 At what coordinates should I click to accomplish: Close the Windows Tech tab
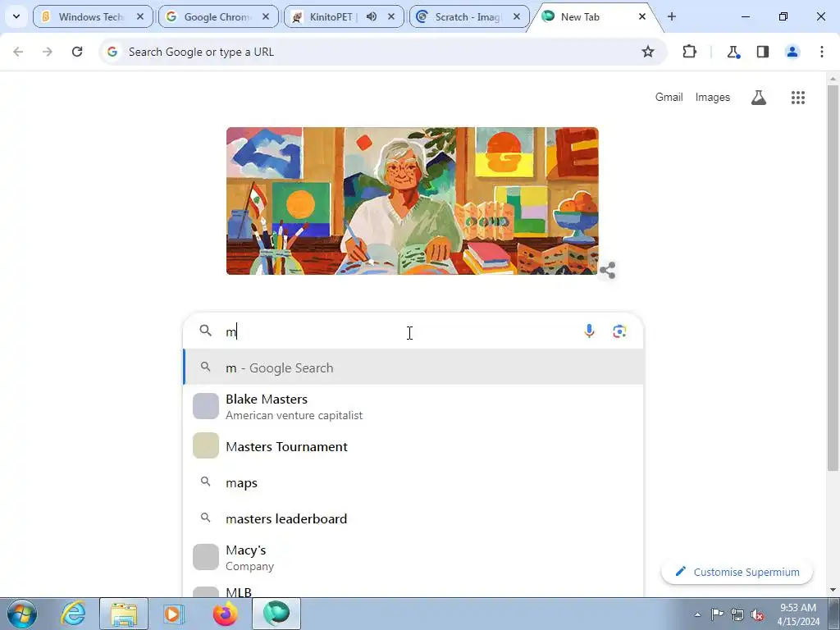pyautogui.click(x=140, y=16)
